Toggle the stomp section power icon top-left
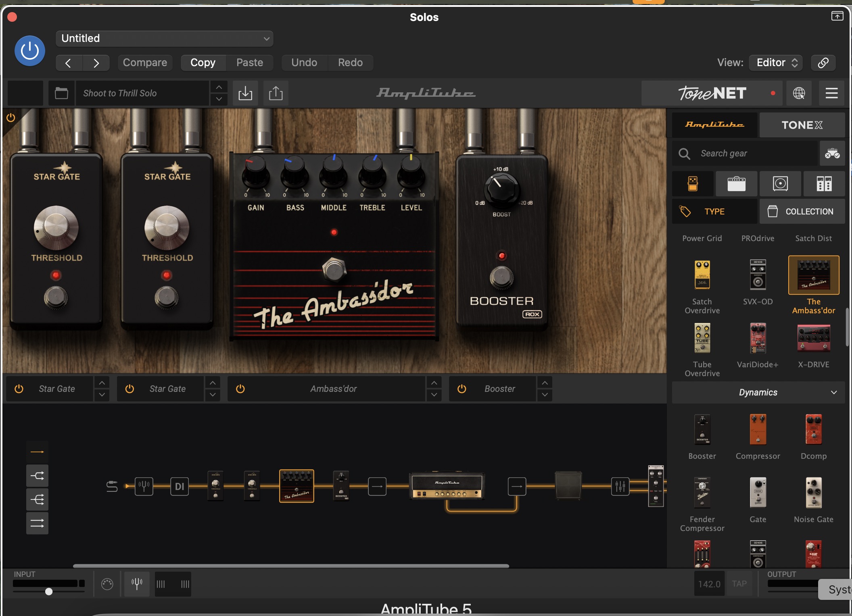 point(11,117)
